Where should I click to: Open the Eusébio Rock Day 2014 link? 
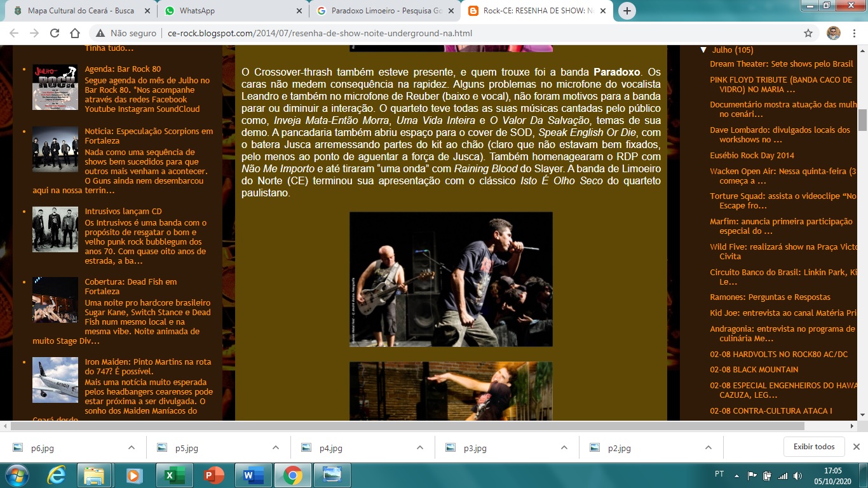click(752, 155)
